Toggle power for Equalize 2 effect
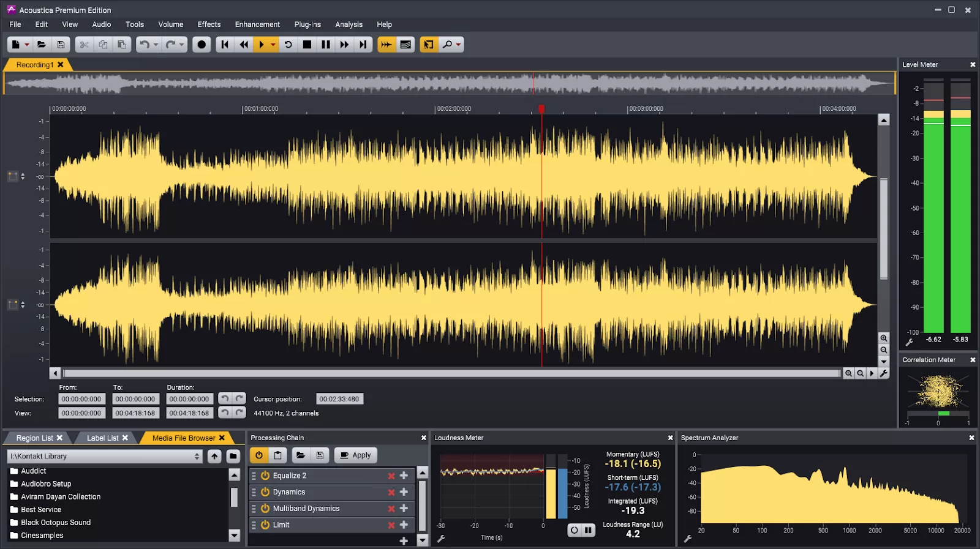Image resolution: width=980 pixels, height=549 pixels. 265,476
